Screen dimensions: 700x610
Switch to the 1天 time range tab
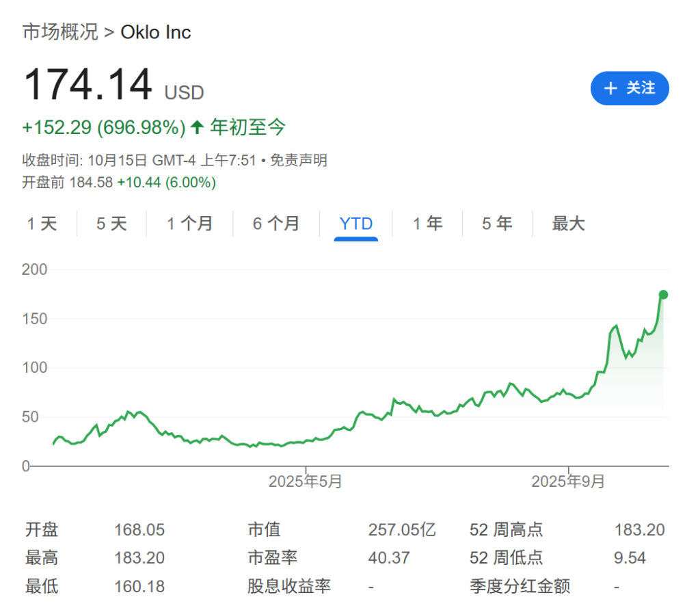[x=43, y=224]
